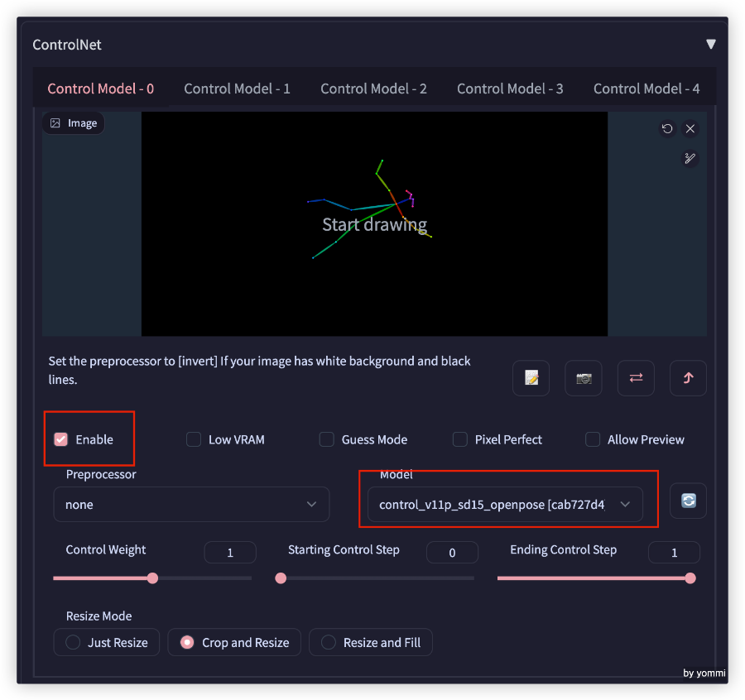Collapse the ControlNet panel triangle
This screenshot has height=700, width=745.
[x=710, y=44]
